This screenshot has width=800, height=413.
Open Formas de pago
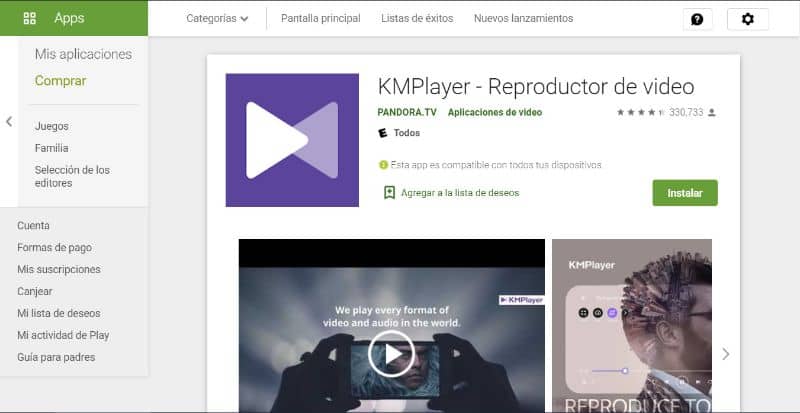[x=54, y=247]
